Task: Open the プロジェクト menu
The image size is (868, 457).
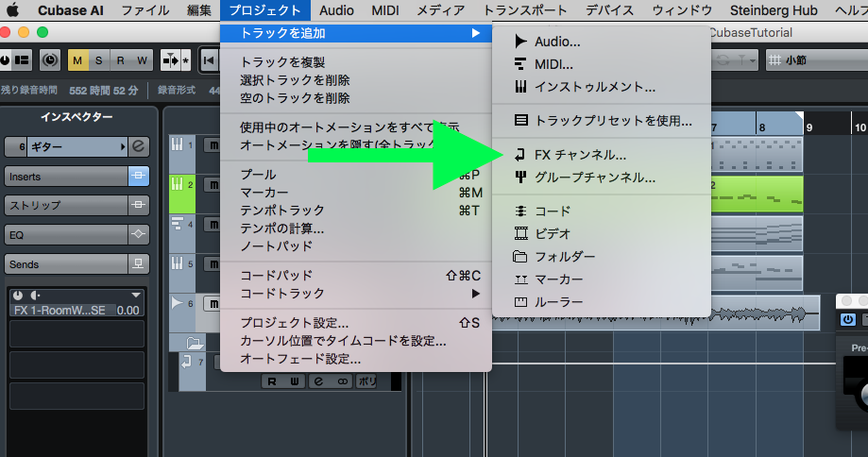Action: click(x=265, y=10)
